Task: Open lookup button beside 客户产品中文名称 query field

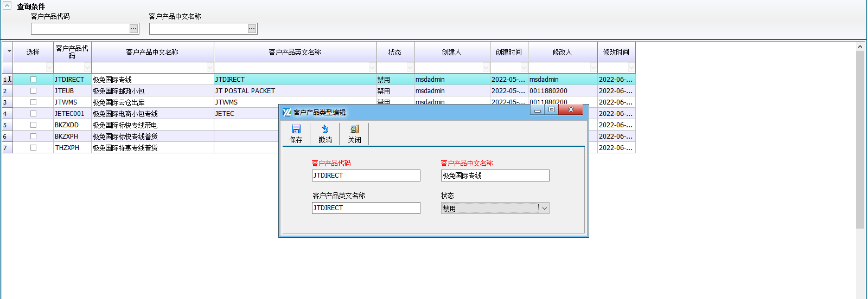Action: [252, 29]
